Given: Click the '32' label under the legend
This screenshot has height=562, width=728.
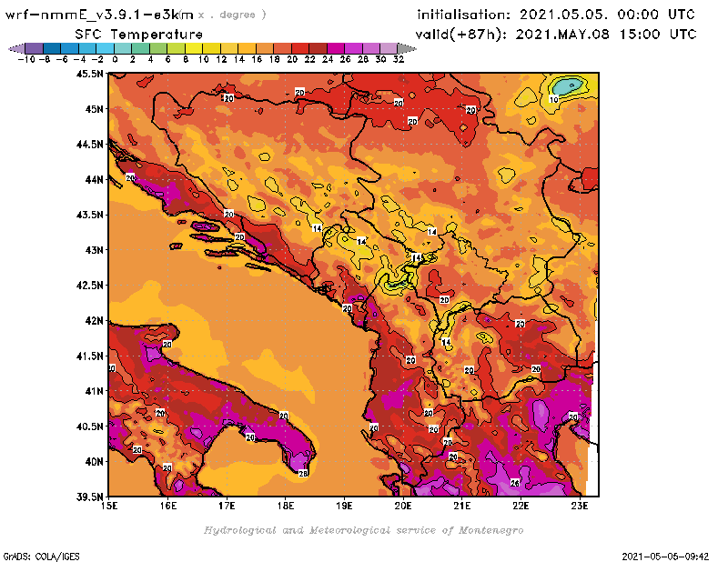Looking at the screenshot, I should click(x=399, y=59).
